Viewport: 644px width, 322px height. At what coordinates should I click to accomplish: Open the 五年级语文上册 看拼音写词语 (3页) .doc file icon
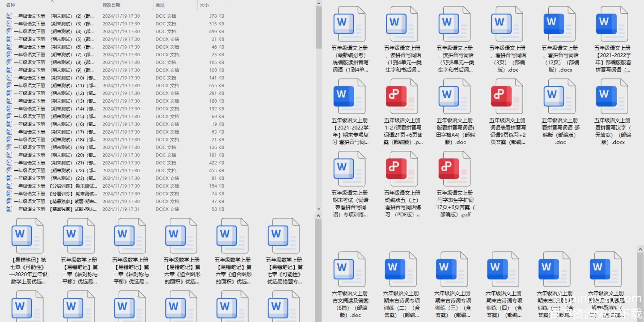point(507,24)
